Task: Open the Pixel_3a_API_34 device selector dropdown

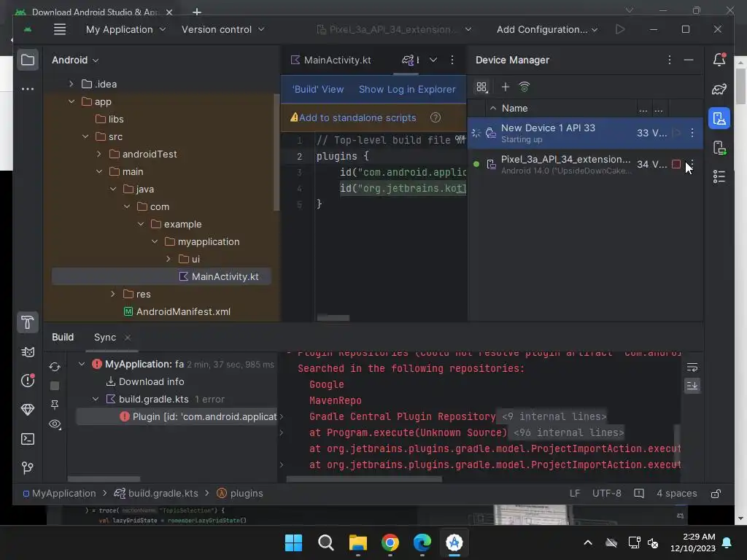Action: coord(394,29)
